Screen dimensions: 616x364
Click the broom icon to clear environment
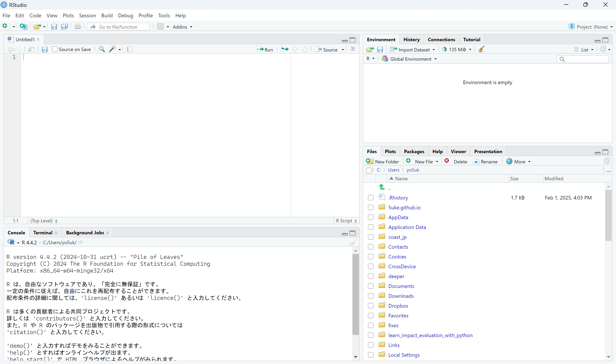point(481,49)
